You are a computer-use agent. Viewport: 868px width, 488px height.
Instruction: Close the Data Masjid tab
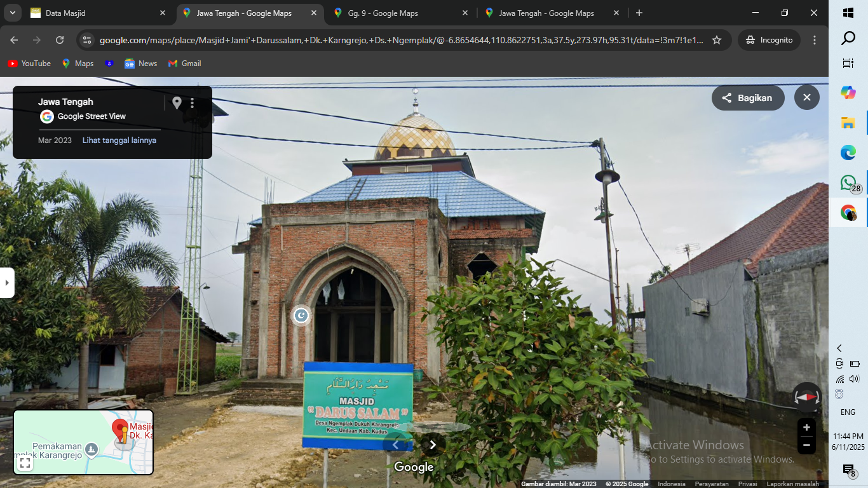[163, 13]
